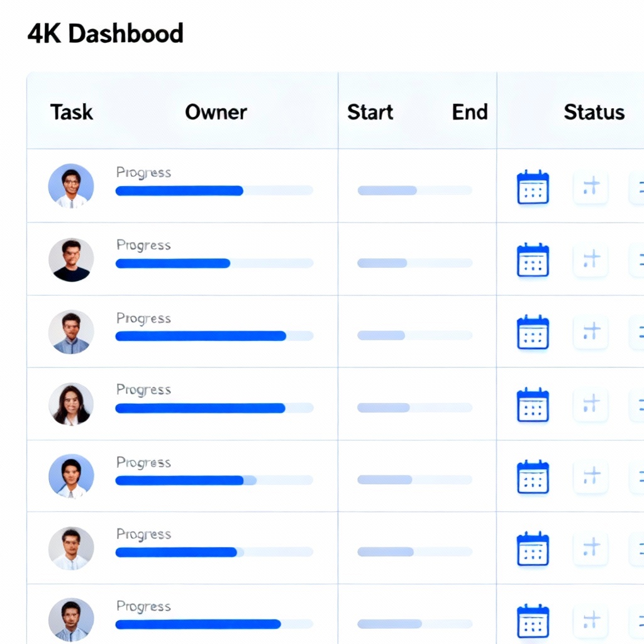
Task: Click the calendar icon in the bottom row
Action: [x=533, y=621]
